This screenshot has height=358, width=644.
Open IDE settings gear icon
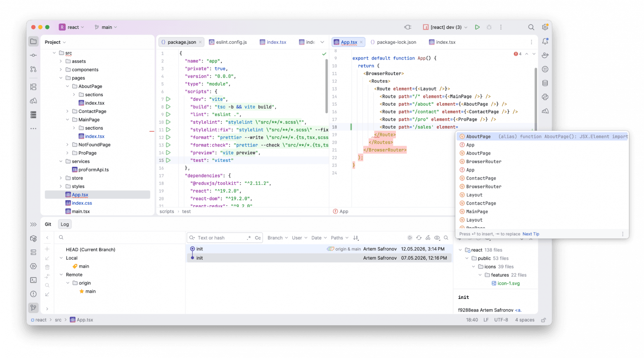pyautogui.click(x=545, y=27)
